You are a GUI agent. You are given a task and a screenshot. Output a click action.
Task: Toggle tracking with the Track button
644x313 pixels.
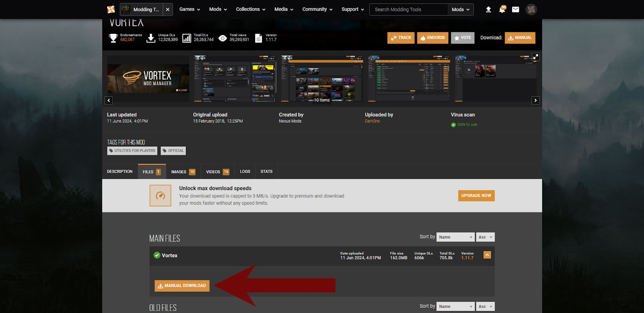[x=401, y=38]
